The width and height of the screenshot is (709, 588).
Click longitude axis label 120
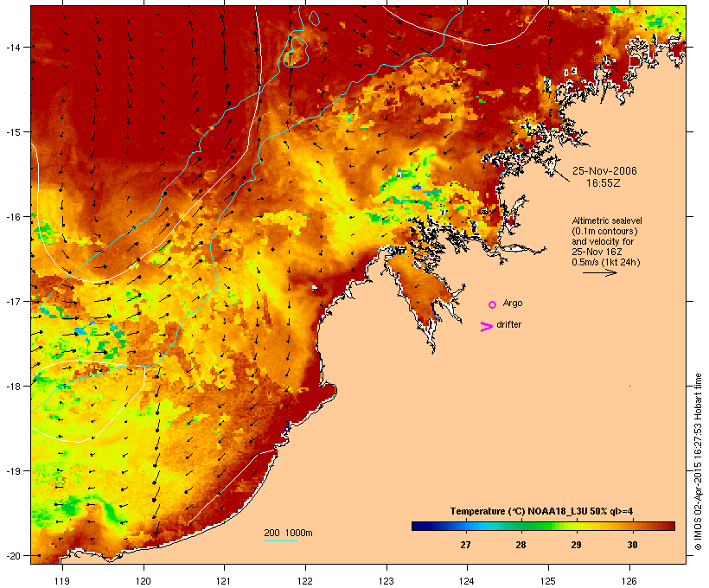(144, 581)
